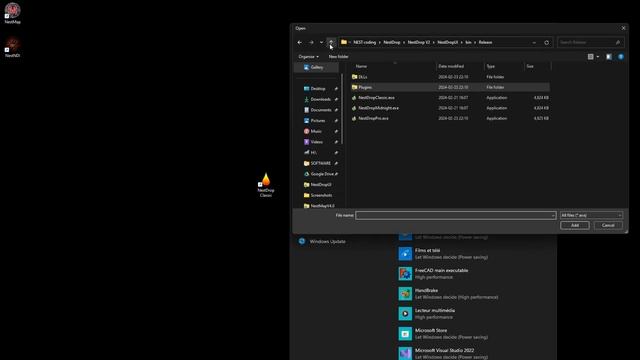Viewport: 640px width, 360px height.
Task: Select NestMap desktop shortcut
Action: (12, 13)
